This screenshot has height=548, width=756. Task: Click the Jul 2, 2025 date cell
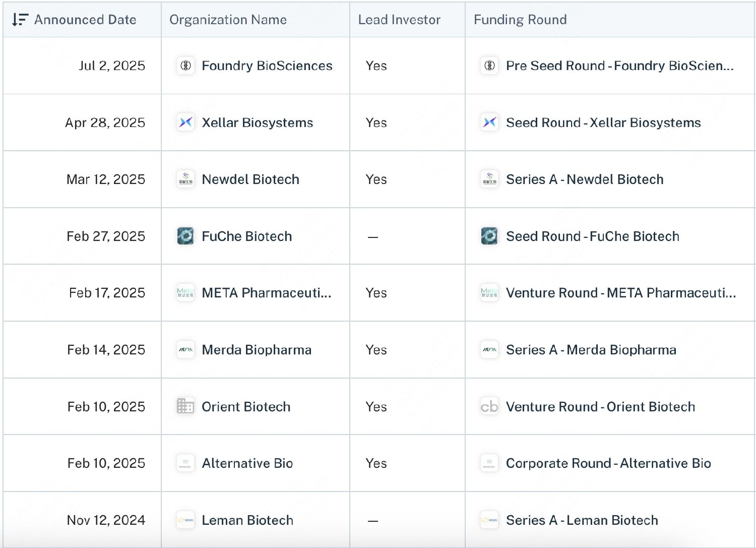[x=112, y=66]
